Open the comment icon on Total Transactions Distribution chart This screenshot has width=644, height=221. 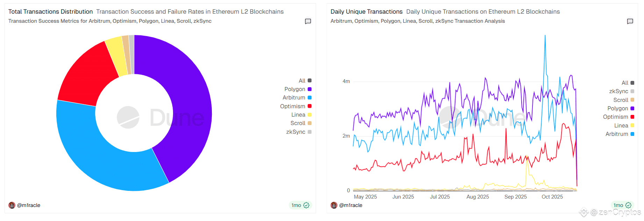coord(308,21)
